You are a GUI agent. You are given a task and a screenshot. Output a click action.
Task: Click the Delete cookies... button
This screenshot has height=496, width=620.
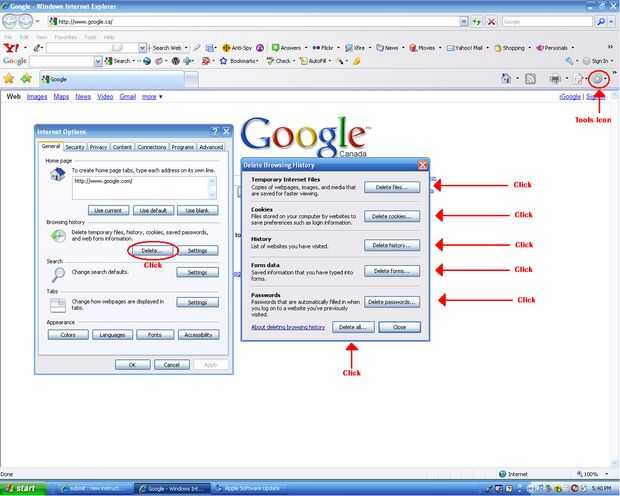(391, 216)
